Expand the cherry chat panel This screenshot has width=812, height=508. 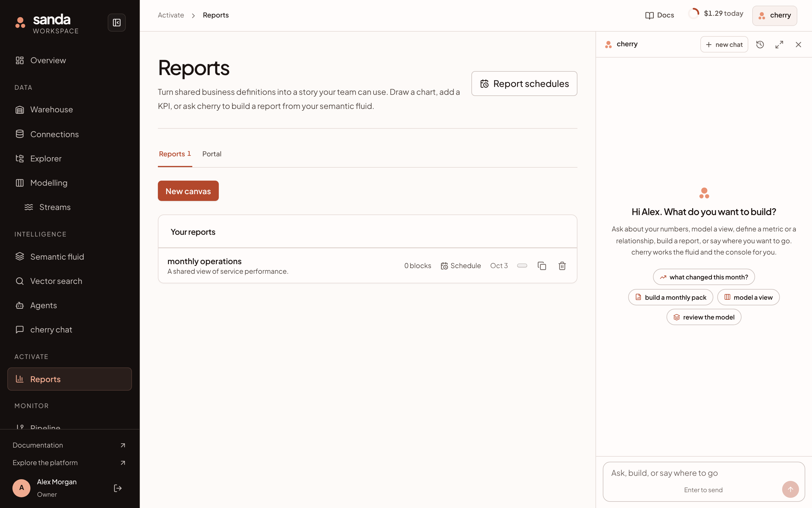(x=779, y=44)
